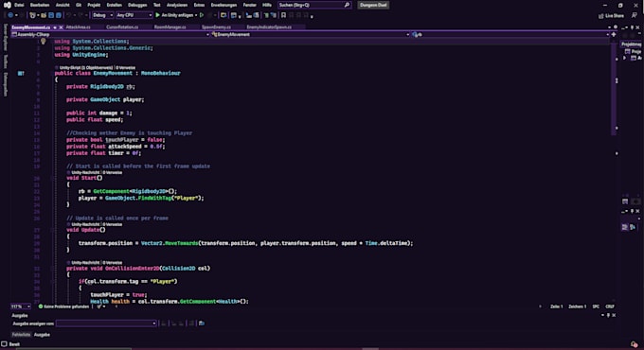The width and height of the screenshot is (644, 350).
Task: Open the 117 % zoom level dropdown
Action: coord(21,306)
